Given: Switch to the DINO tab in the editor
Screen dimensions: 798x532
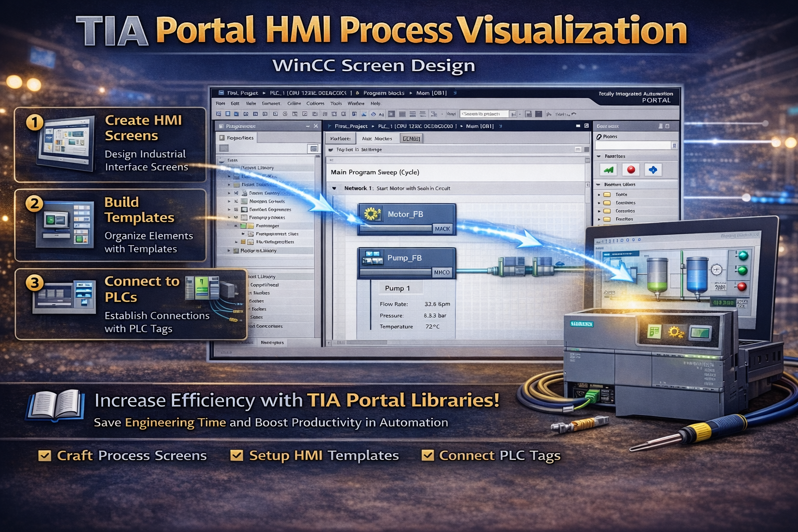Looking at the screenshot, I should [412, 138].
